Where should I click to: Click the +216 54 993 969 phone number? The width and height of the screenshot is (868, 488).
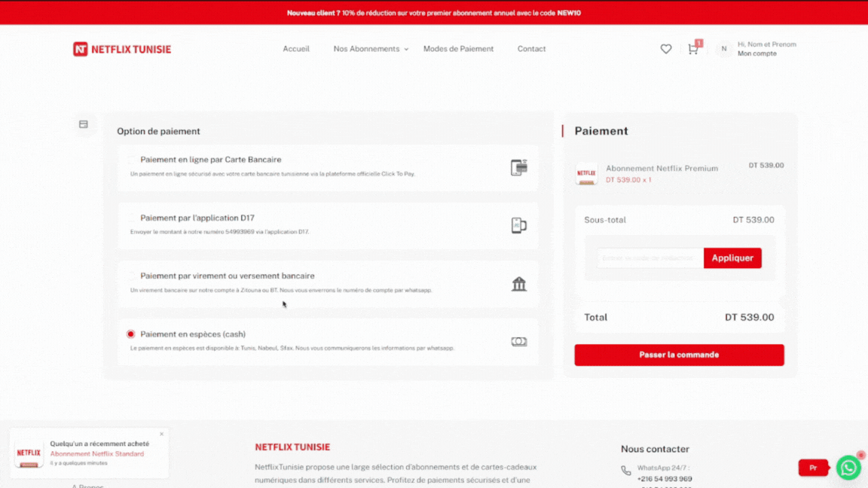pos(665,479)
